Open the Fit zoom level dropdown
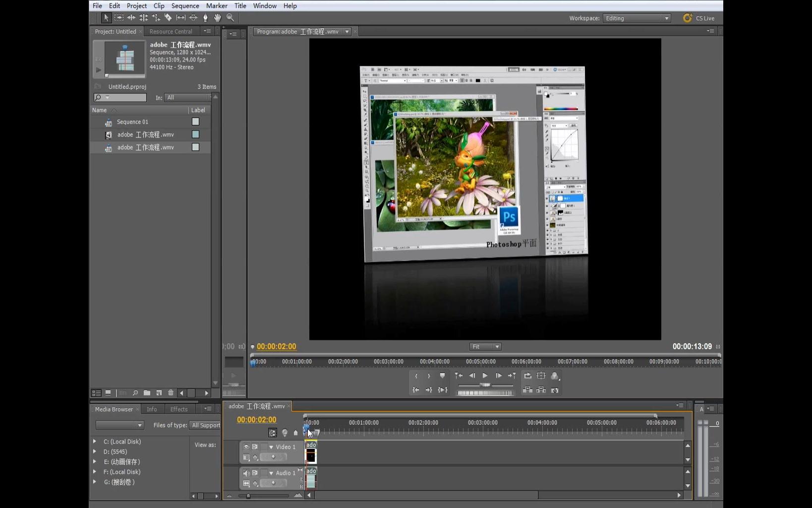 [x=485, y=347]
